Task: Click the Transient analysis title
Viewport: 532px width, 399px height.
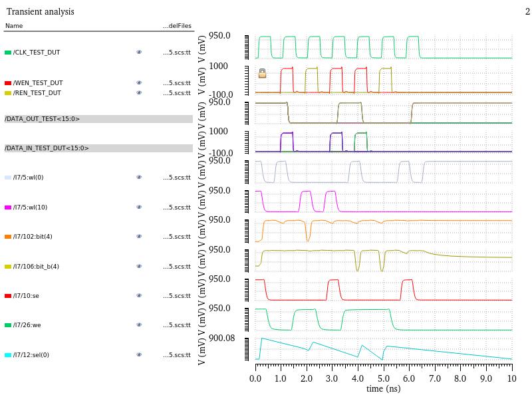Action: click(x=41, y=11)
